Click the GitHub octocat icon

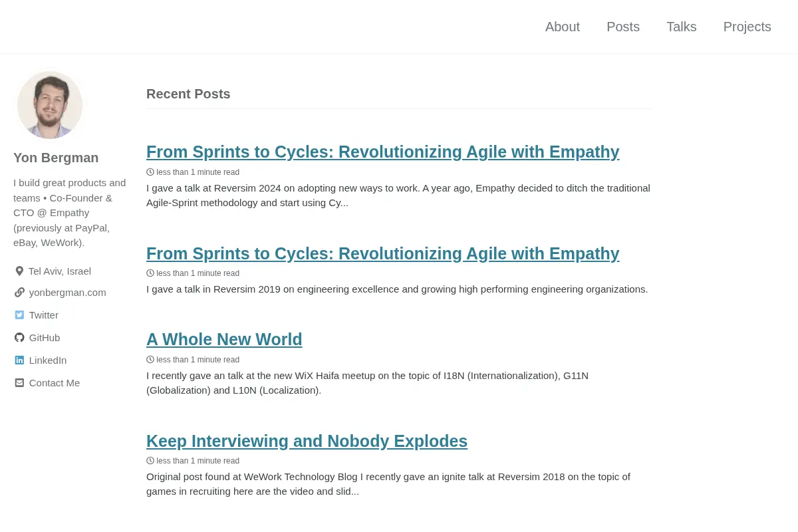click(19, 338)
